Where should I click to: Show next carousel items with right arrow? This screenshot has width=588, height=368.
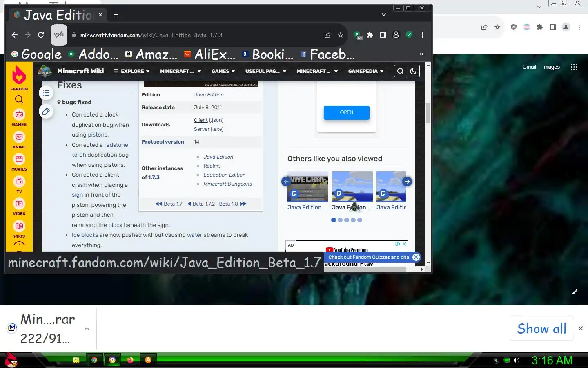coord(407,182)
